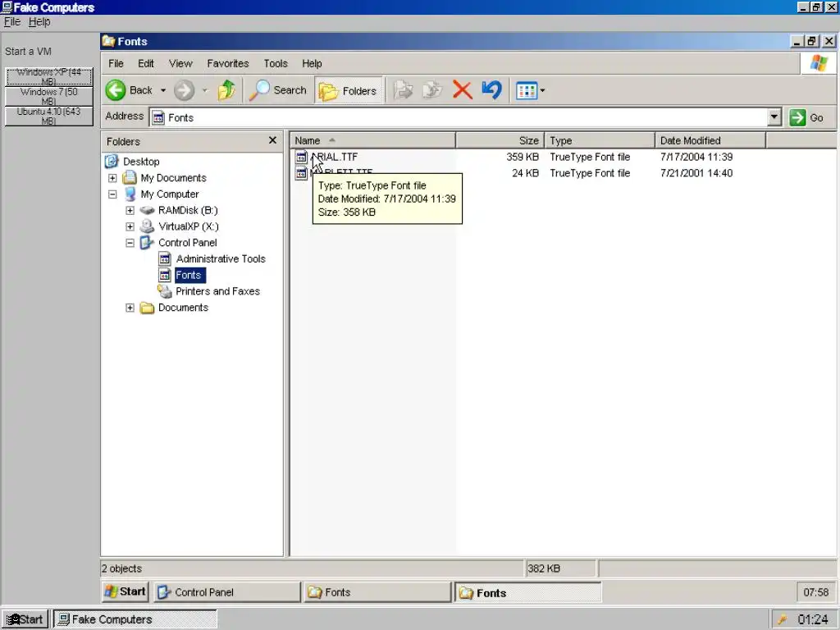
Task: Sort by the Size column header
Action: tap(500, 140)
